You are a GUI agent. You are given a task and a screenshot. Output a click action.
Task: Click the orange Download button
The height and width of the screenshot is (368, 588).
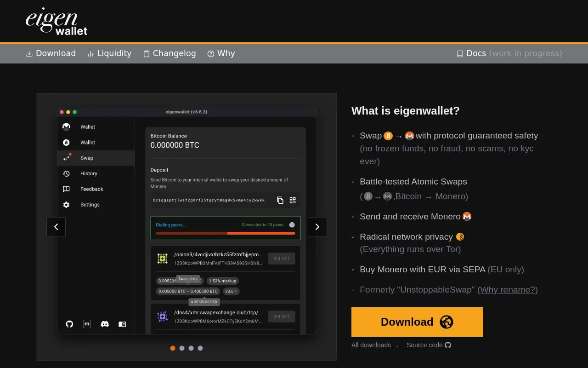point(417,322)
